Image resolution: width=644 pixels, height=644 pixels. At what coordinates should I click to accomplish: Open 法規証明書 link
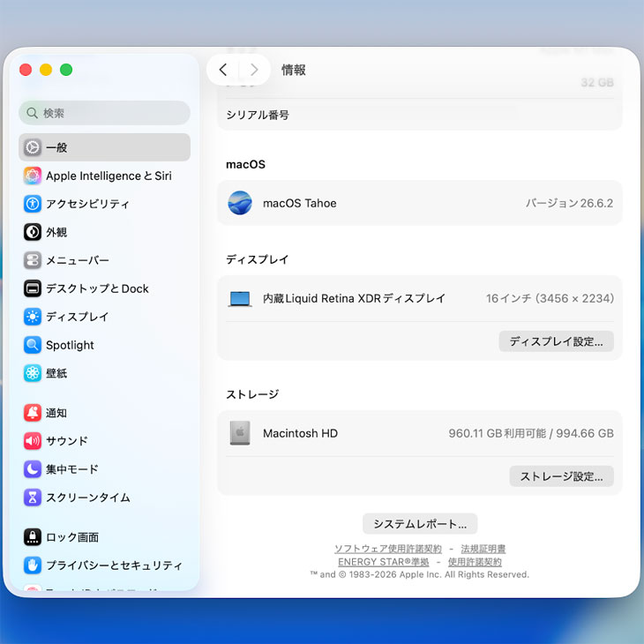(483, 549)
